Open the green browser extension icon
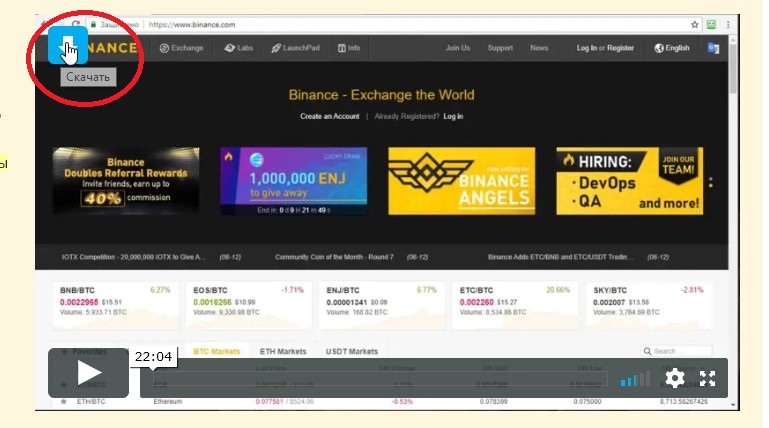Screen dimensions: 769x428 [x=711, y=25]
